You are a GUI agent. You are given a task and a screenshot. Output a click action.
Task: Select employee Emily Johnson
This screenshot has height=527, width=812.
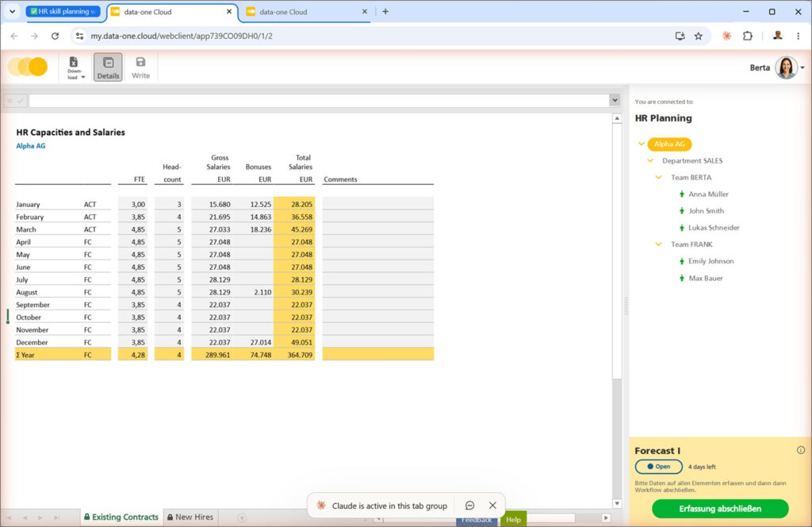pos(710,261)
